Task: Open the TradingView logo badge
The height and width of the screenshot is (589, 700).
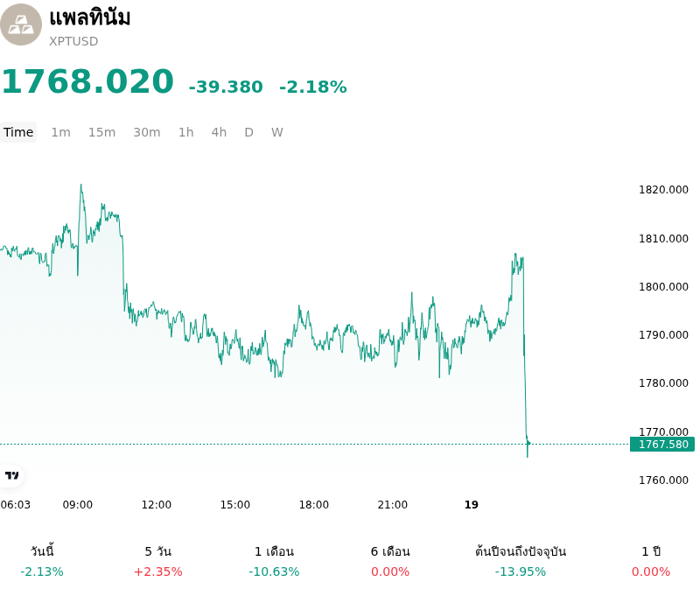Action: click(12, 475)
